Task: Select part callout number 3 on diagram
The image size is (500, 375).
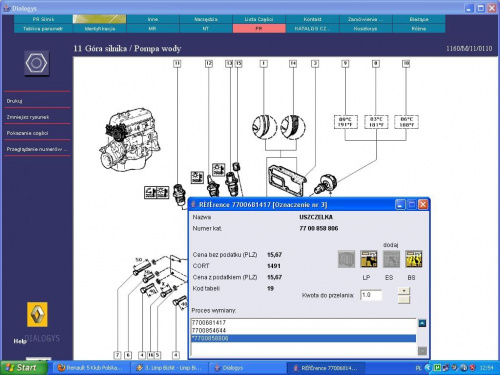Action: pos(315,63)
